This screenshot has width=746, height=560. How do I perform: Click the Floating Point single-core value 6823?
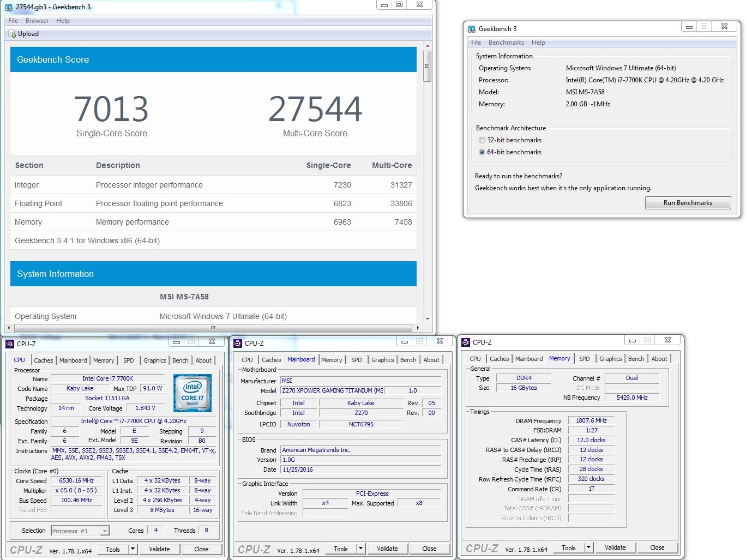[342, 203]
